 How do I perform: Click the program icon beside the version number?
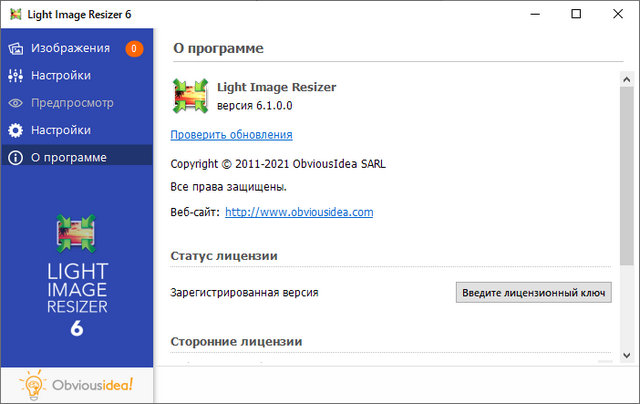[x=190, y=96]
